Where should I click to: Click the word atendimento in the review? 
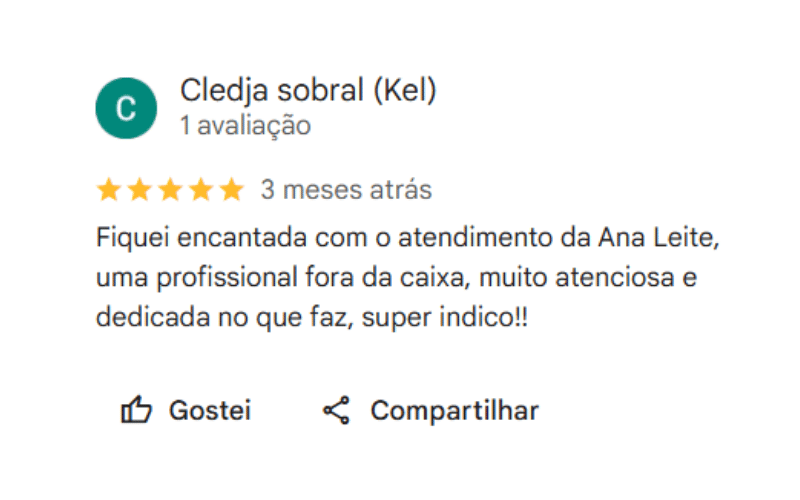(475, 238)
